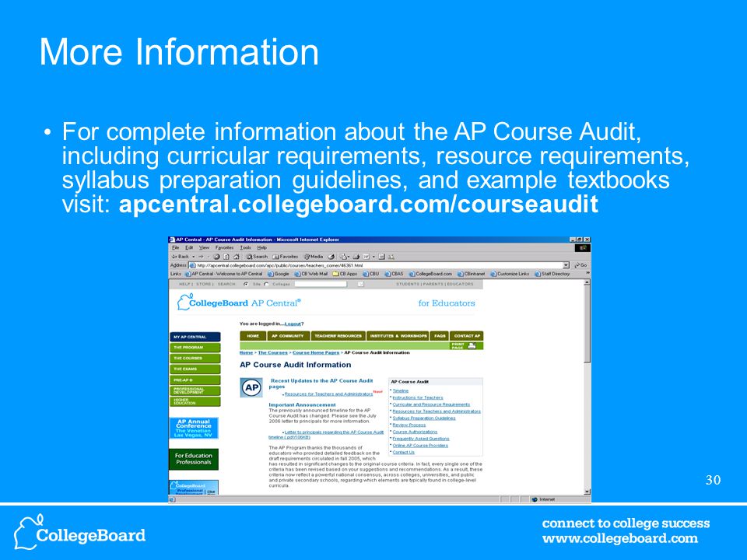Click THE COURSES sidebar button
The image size is (747, 560).
pyautogui.click(x=195, y=358)
